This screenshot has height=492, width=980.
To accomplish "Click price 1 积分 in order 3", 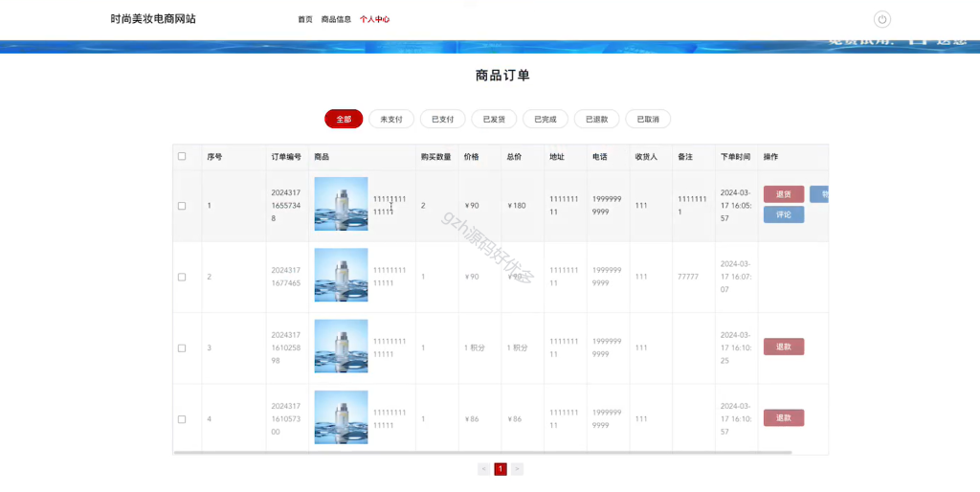I will click(475, 347).
